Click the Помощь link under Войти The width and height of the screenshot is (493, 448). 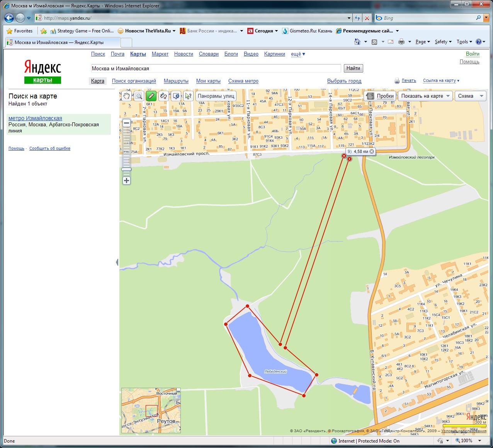(469, 62)
